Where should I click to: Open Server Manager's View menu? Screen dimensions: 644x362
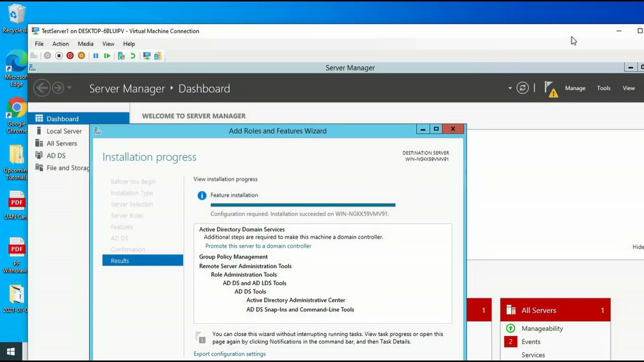tap(629, 88)
